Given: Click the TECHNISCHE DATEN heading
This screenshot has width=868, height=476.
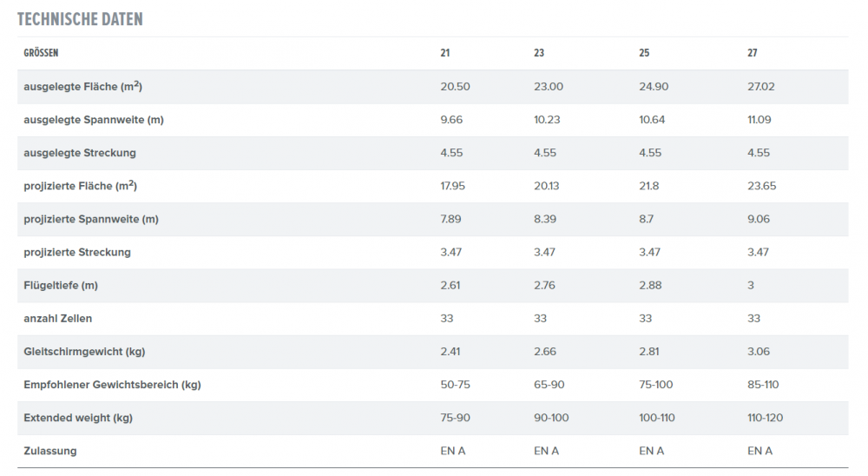Looking at the screenshot, I should click(x=80, y=19).
